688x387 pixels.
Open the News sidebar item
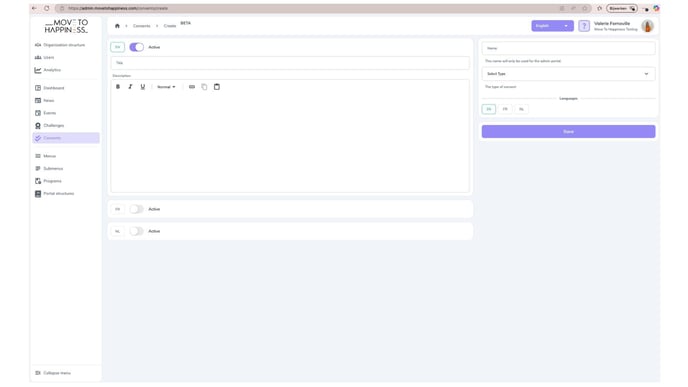(45, 100)
